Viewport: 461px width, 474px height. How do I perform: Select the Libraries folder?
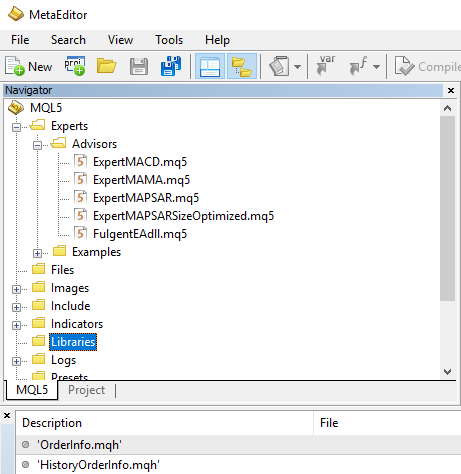coord(73,342)
